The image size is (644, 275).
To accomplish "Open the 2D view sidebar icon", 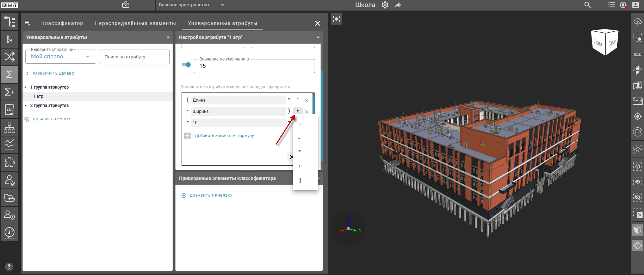I will pyautogui.click(x=10, y=109).
